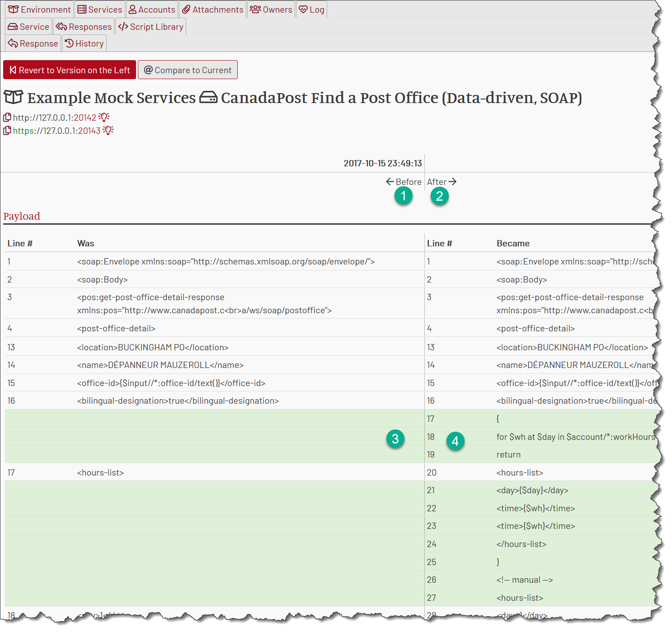Select Was line 15 with office-id

(x=171, y=383)
